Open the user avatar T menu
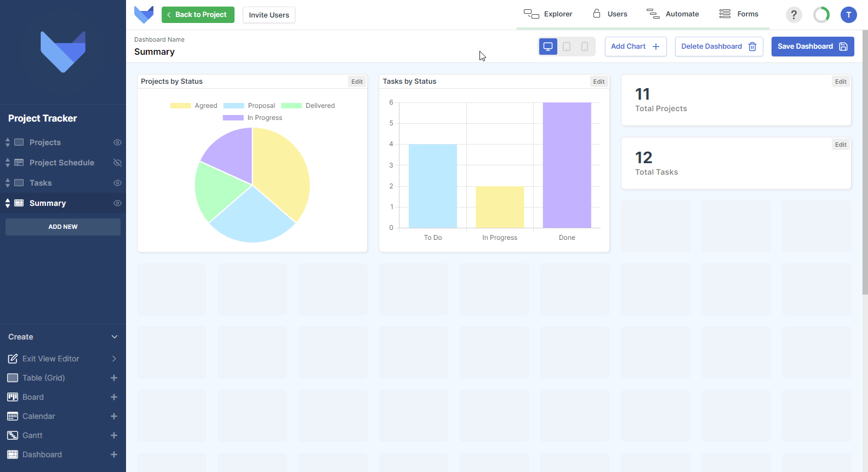 tap(848, 15)
